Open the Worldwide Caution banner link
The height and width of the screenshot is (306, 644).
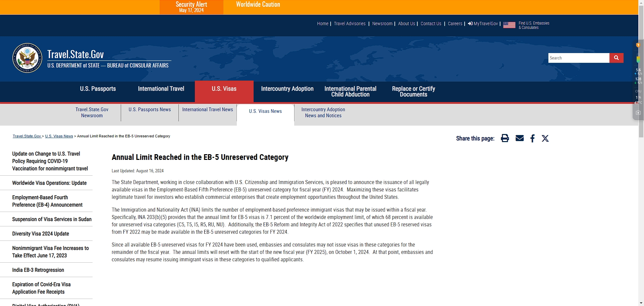[x=258, y=4]
